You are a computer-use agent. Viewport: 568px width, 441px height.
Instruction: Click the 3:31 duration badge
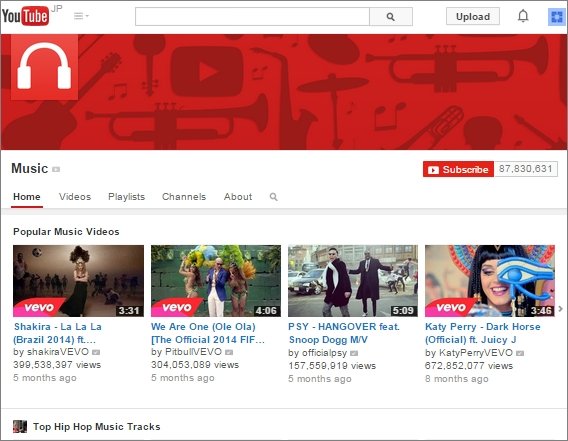click(129, 311)
